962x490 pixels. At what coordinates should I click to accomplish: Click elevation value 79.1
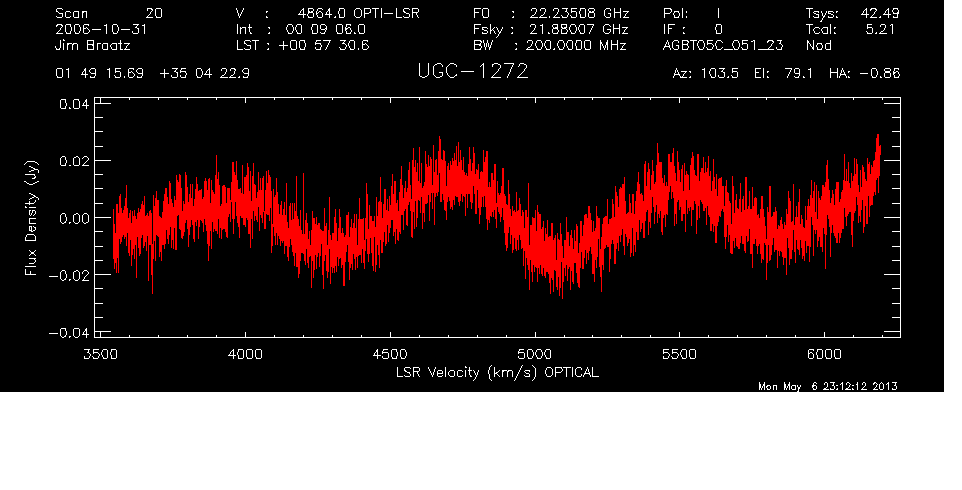click(798, 74)
